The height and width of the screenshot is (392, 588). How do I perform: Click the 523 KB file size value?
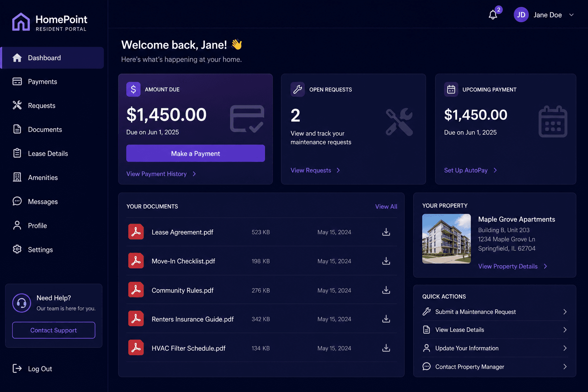coord(261,232)
